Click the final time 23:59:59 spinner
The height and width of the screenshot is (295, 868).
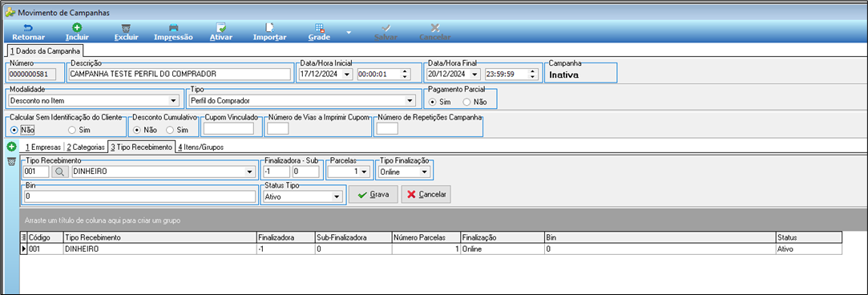[532, 74]
